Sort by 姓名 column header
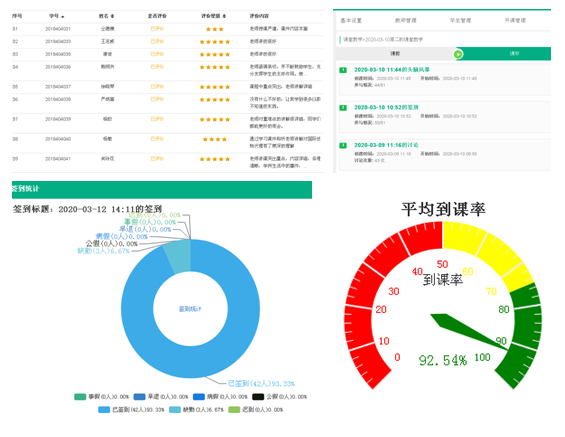The image size is (565, 437). pos(107,16)
